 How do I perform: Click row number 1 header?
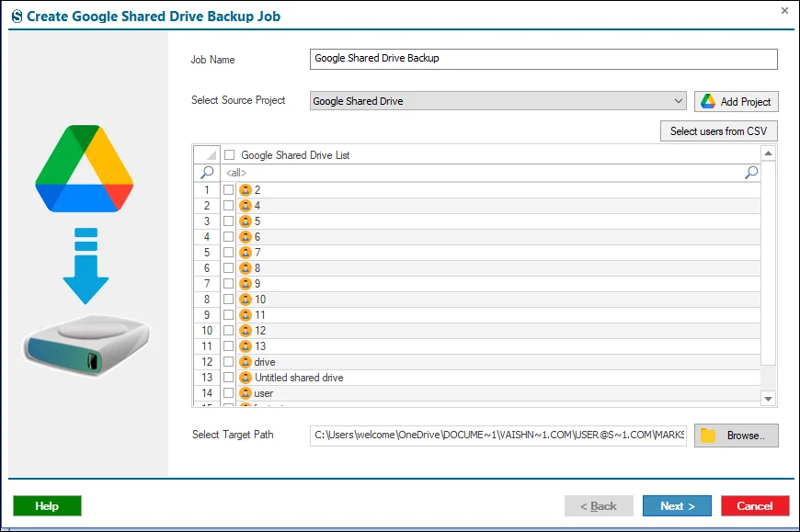(207, 190)
